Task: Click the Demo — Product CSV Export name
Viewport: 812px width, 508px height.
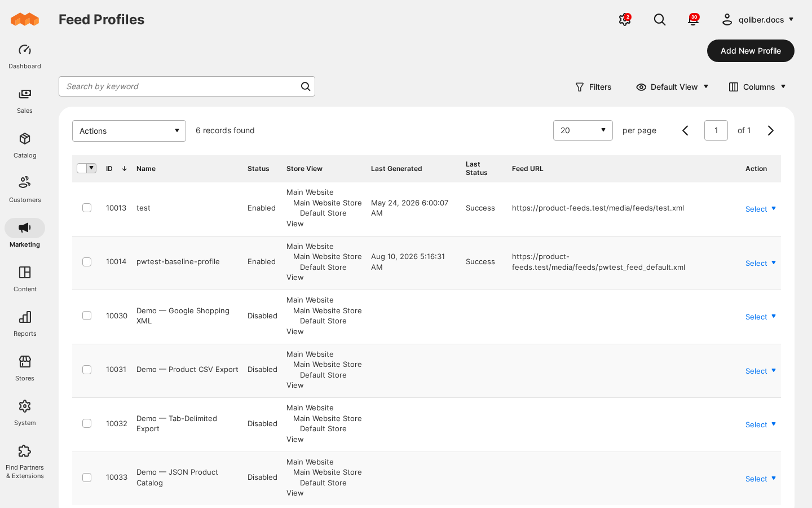Action: pyautogui.click(x=187, y=369)
